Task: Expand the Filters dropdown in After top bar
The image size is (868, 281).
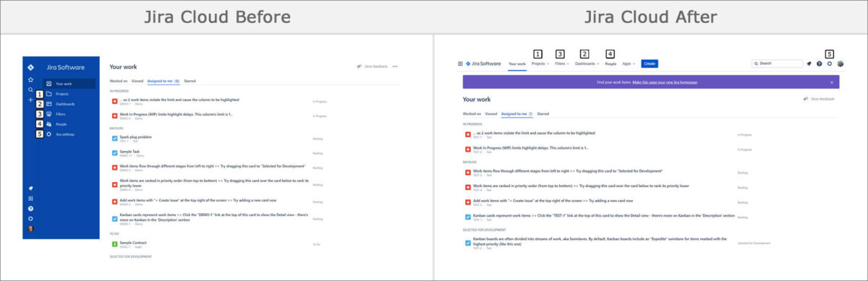Action: tap(562, 64)
